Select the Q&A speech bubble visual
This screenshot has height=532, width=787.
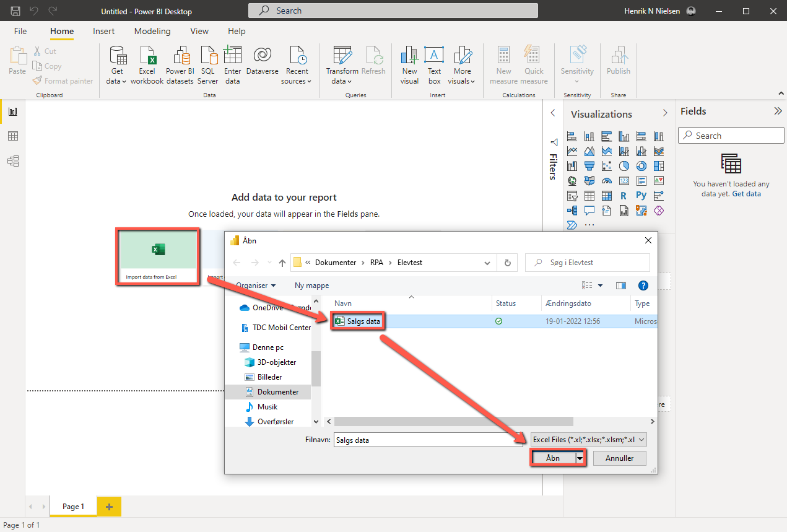589,211
